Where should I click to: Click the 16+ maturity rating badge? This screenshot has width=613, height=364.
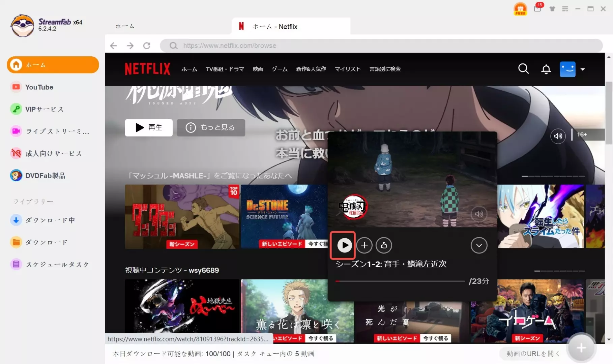tap(582, 134)
